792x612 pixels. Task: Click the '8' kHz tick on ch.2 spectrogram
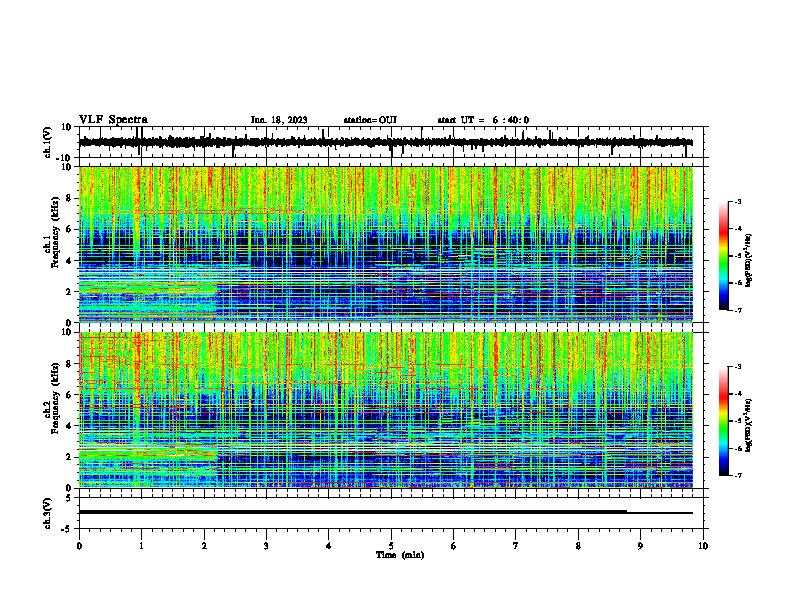70,364
